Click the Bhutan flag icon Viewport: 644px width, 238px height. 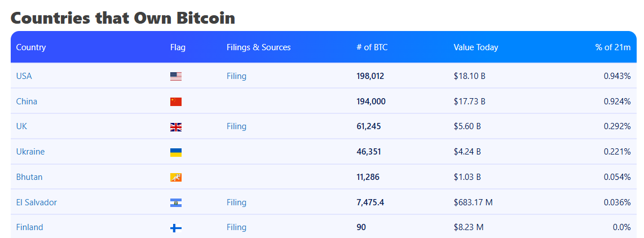coord(176,177)
